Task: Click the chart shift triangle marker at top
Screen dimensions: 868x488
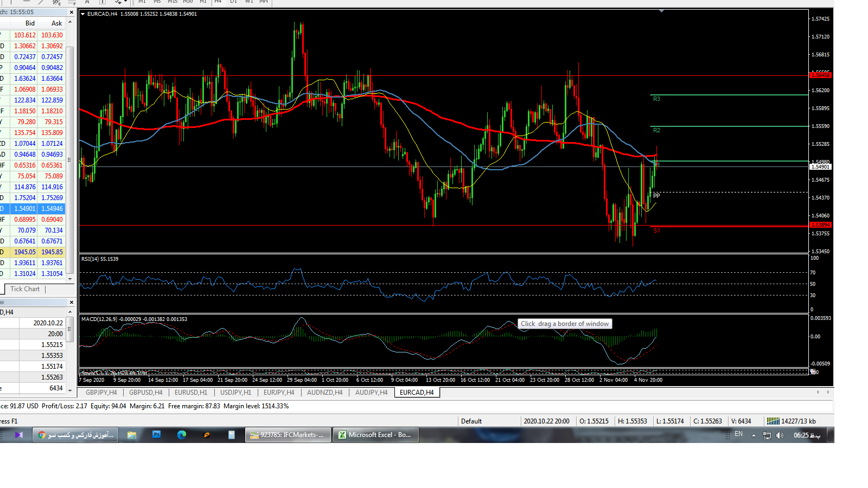Action: (661, 11)
